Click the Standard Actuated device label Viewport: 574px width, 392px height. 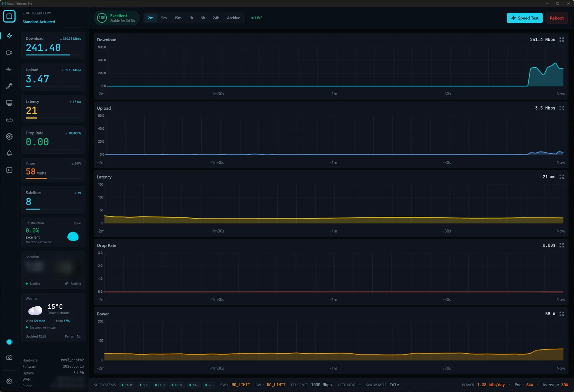click(39, 22)
